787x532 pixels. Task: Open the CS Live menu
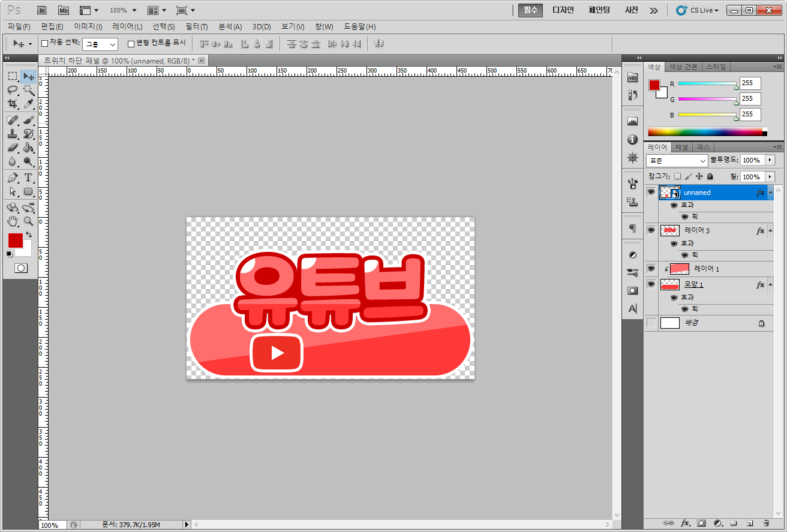[x=697, y=10]
